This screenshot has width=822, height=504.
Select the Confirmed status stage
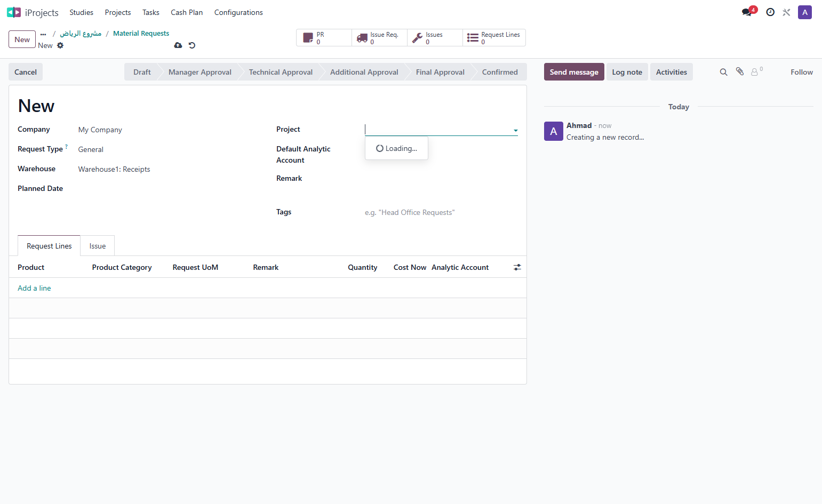click(x=500, y=72)
